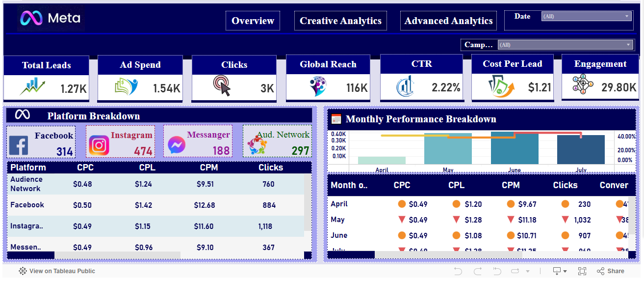
Task: Click the Tableau refresh icon
Action: (x=515, y=271)
